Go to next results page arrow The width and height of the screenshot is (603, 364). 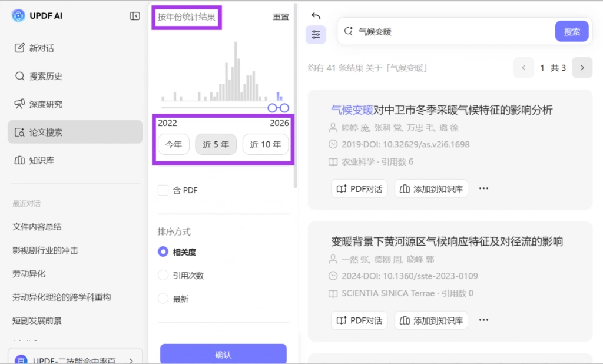coord(582,68)
